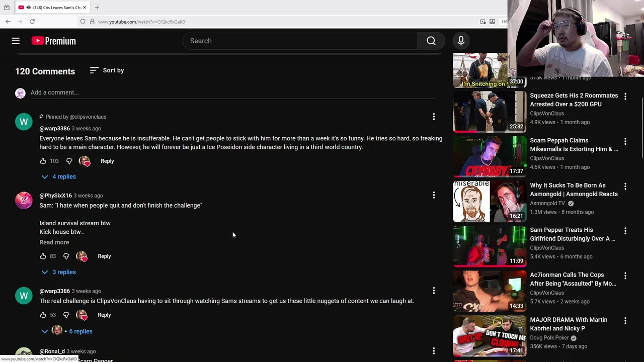Go to YouTube Premium home logo
The height and width of the screenshot is (362, 644).
tap(54, 41)
